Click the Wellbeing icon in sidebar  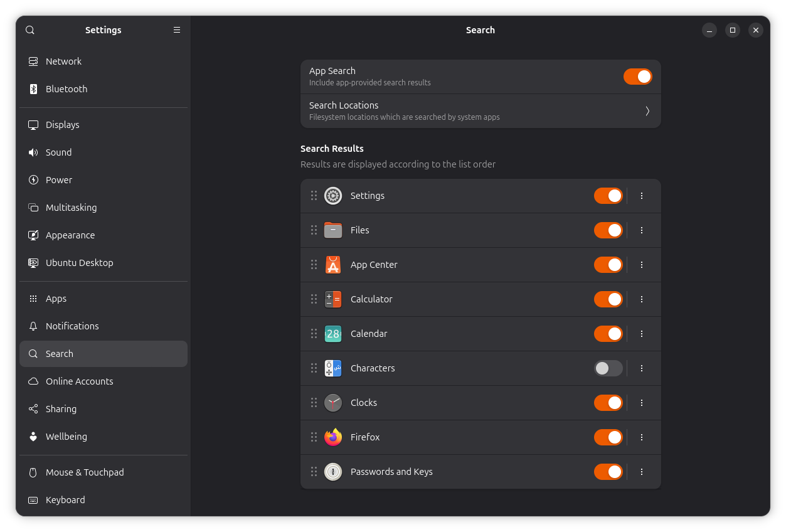click(33, 437)
